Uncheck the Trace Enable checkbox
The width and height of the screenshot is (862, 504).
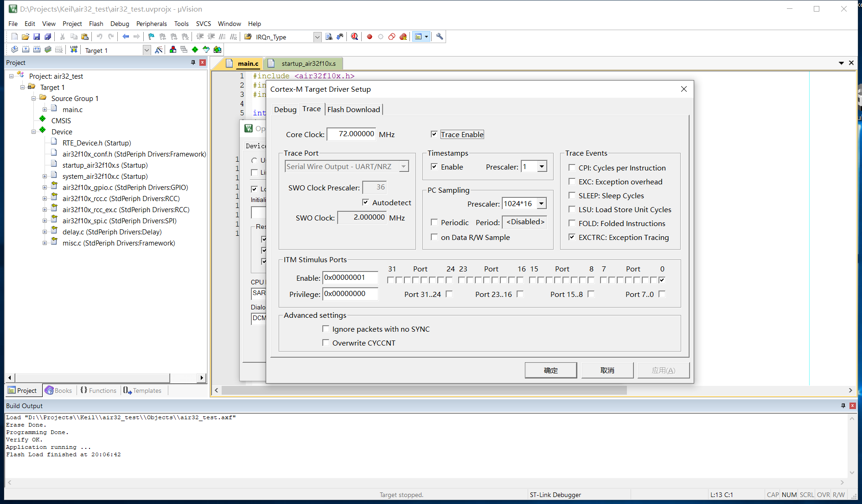[x=434, y=134]
